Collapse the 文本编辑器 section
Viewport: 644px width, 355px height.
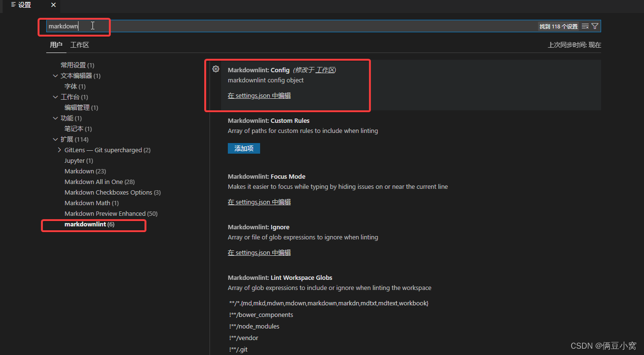tap(55, 75)
